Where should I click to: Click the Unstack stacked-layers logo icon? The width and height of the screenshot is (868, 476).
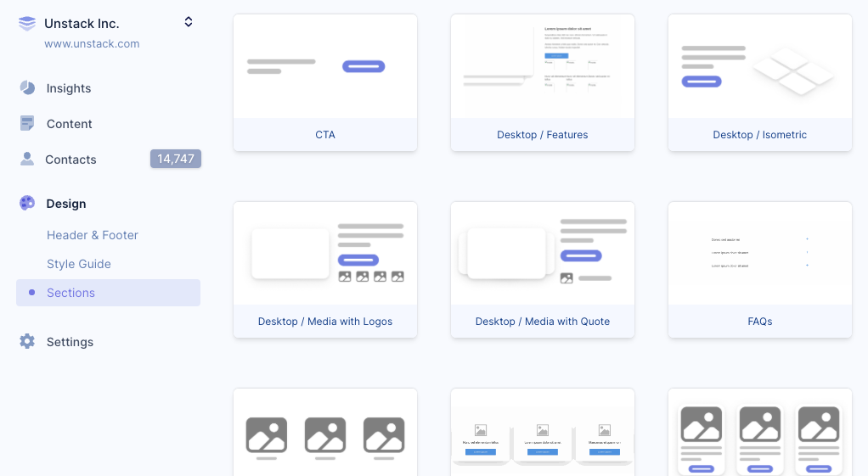click(27, 24)
